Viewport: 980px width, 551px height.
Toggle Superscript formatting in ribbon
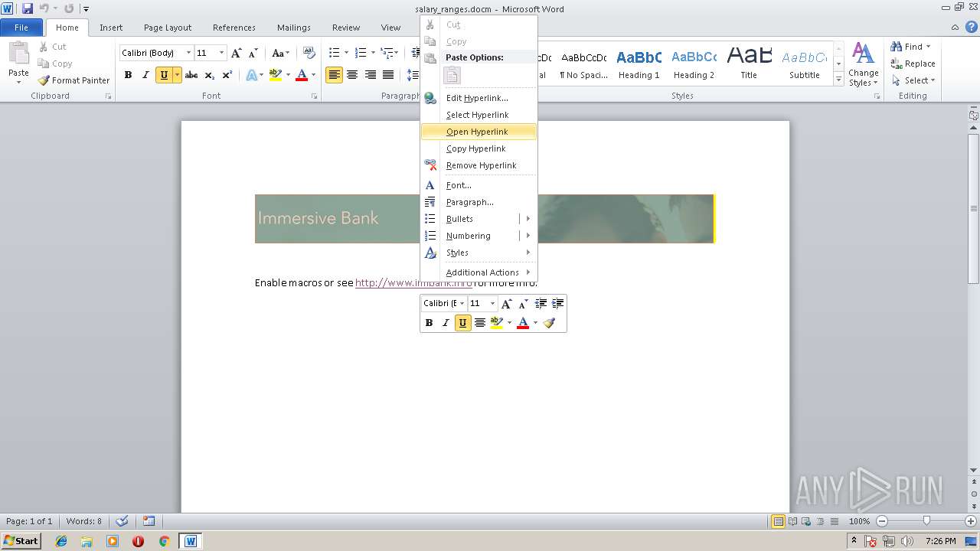[x=227, y=75]
